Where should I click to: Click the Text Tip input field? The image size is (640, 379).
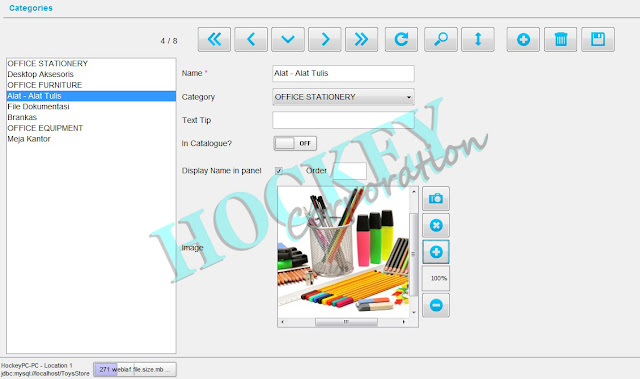click(x=343, y=120)
